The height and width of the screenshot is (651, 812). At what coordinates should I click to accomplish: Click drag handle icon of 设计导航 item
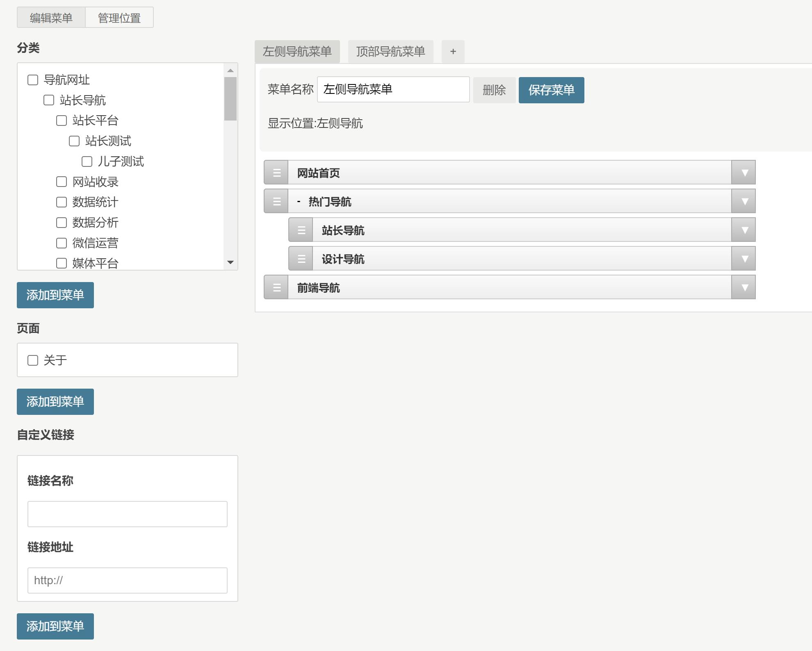pos(301,259)
